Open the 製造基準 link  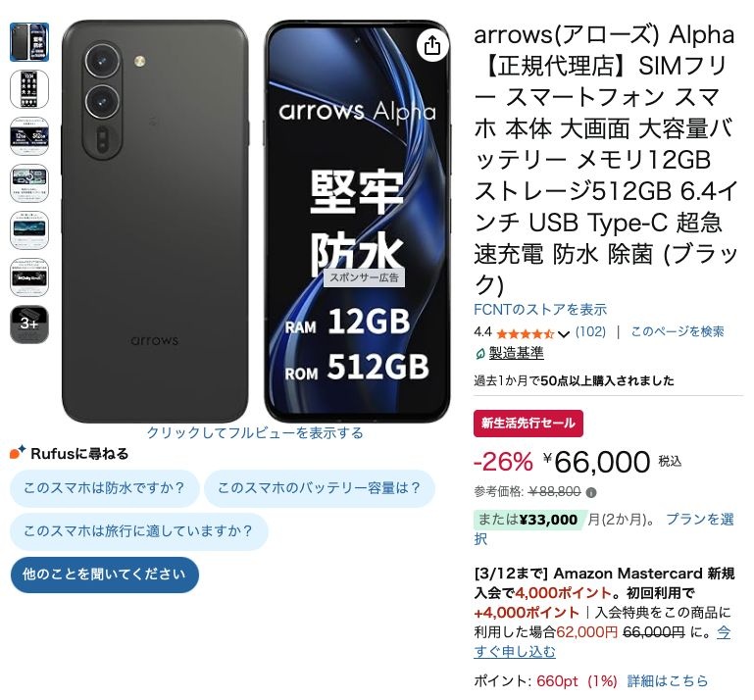517,353
